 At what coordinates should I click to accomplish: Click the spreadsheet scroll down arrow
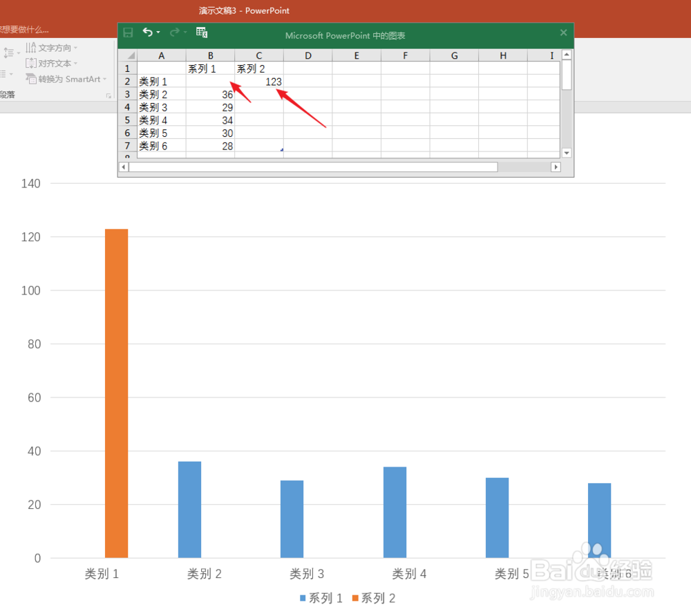567,153
